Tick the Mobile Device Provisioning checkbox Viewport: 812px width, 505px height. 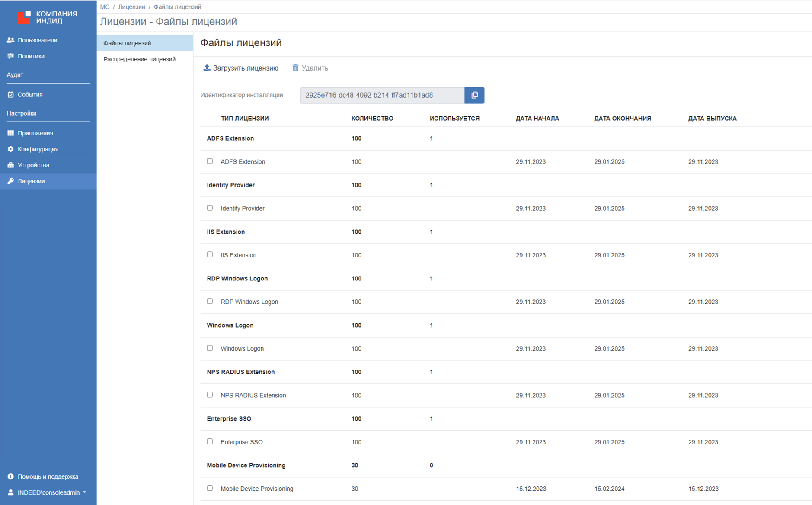pyautogui.click(x=210, y=488)
